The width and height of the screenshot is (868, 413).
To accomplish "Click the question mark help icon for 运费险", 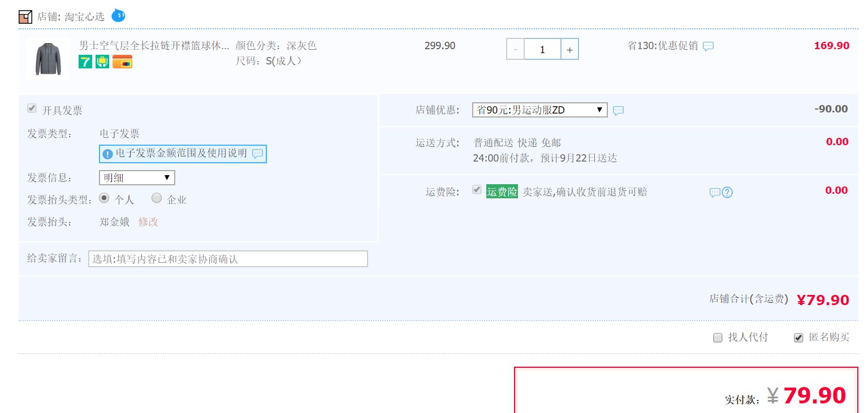I will tap(727, 193).
